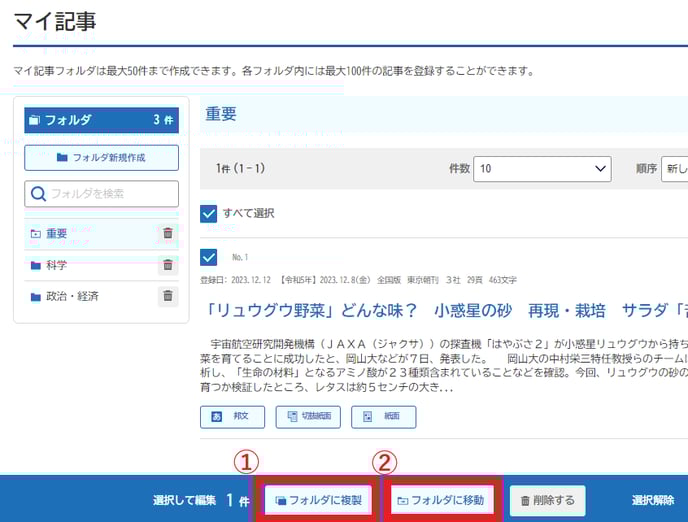Viewport: 688px width, 522px height.
Task: Open the 科学 folder
Action: (56, 266)
